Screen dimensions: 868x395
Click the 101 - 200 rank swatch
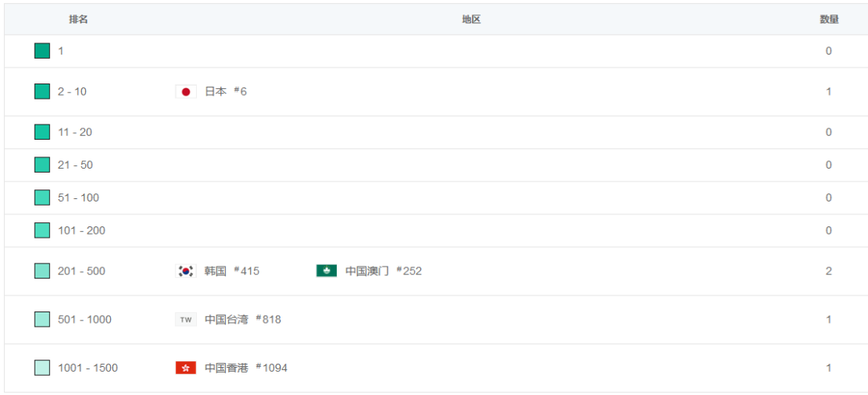coord(42,230)
